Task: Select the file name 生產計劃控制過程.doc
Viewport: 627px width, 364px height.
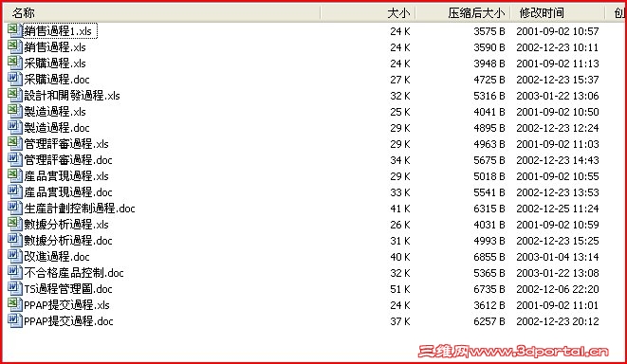Action: click(80, 209)
